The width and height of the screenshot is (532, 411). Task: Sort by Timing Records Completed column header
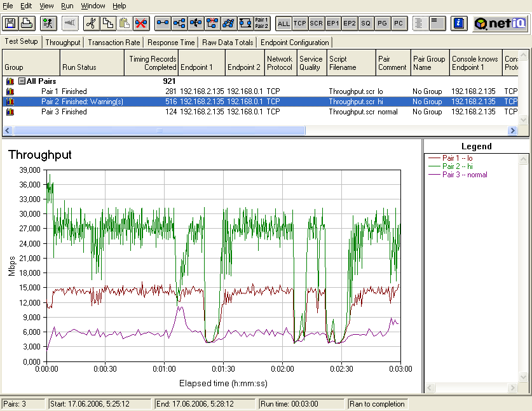(152, 63)
